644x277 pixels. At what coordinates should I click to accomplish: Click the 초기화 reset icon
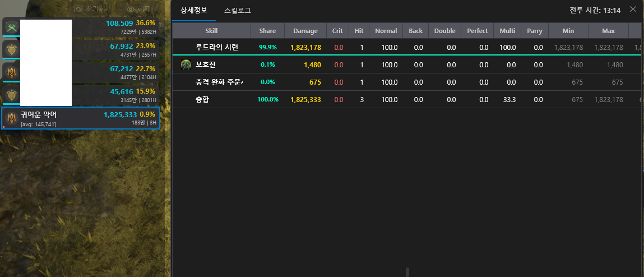(x=78, y=10)
